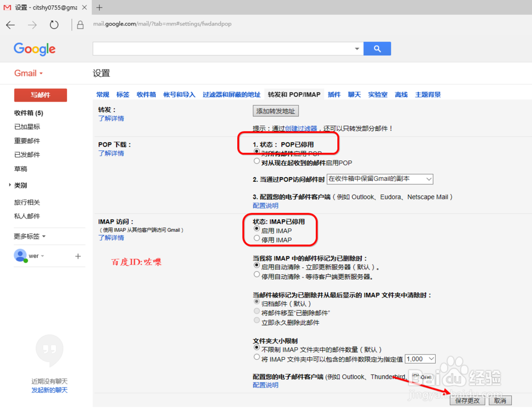Image resolution: width=532 pixels, height=413 pixels.
Task: Open 在收件箱中保留Gmail的副本 dropdown
Action: (x=380, y=179)
